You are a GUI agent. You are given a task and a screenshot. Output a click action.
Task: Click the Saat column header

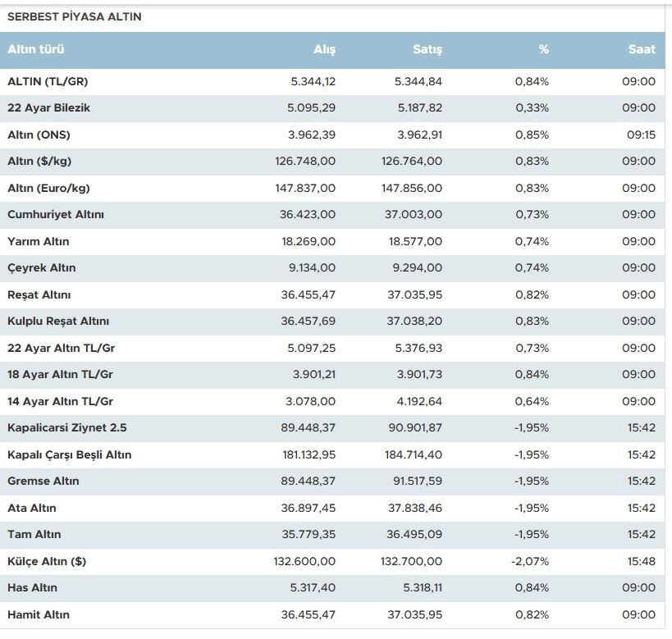(642, 49)
